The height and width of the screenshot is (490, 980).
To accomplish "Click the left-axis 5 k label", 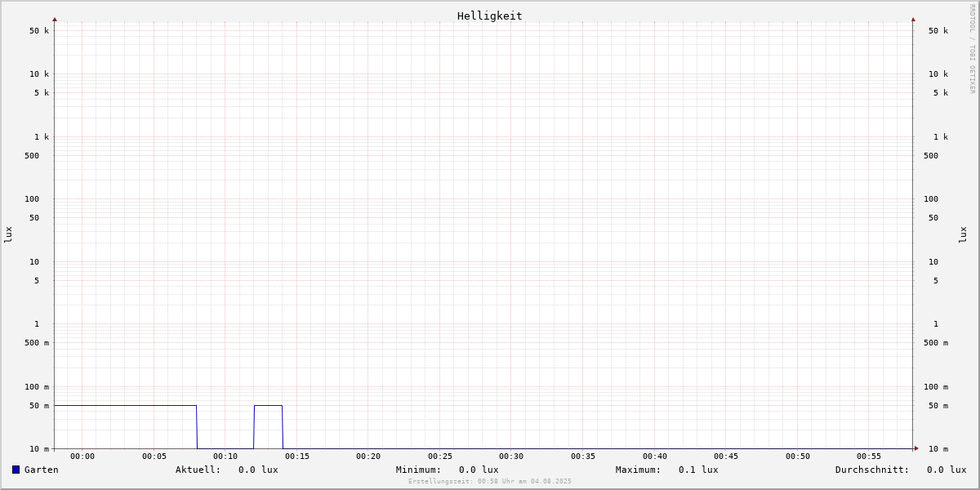I will tap(42, 93).
